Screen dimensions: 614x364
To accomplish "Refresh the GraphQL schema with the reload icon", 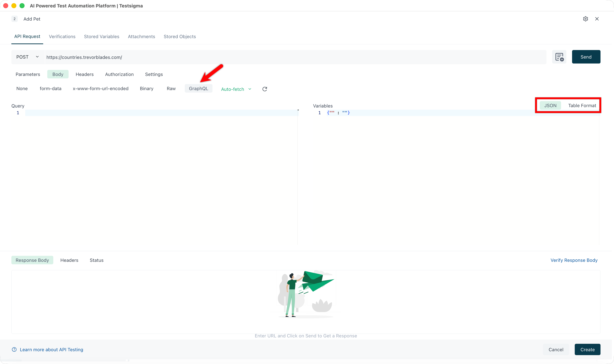I will tap(265, 89).
